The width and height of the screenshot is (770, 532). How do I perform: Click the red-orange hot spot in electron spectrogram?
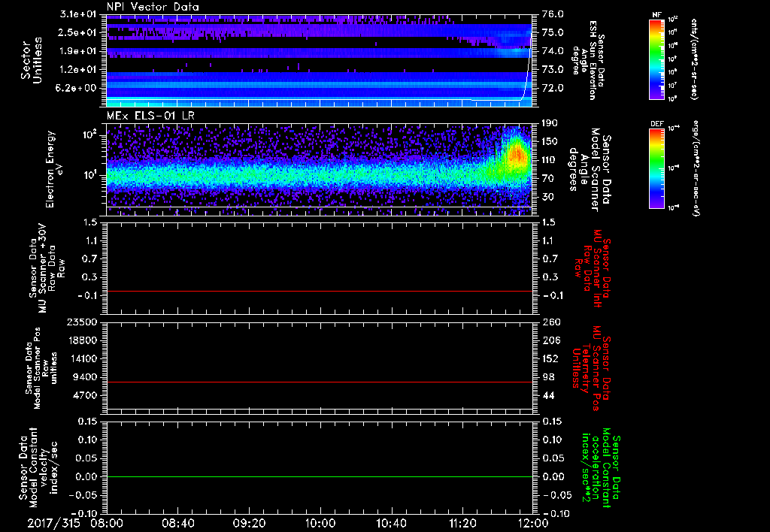pyautogui.click(x=518, y=156)
